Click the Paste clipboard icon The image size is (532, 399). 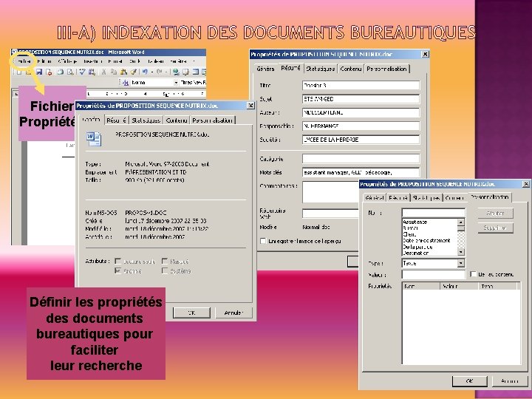(124, 72)
